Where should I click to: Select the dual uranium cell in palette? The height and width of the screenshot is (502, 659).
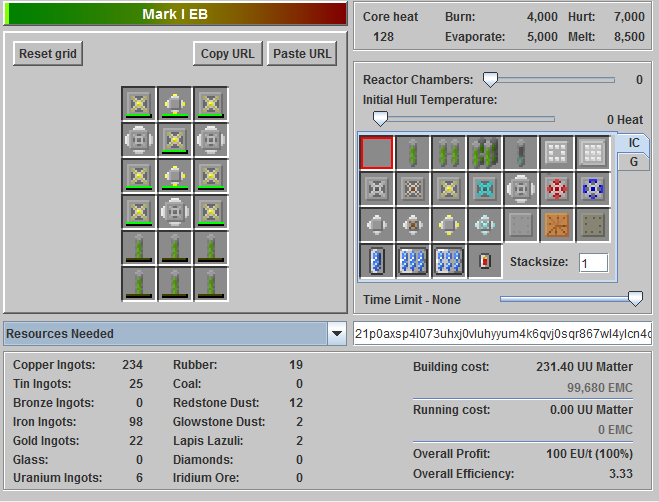coord(449,153)
